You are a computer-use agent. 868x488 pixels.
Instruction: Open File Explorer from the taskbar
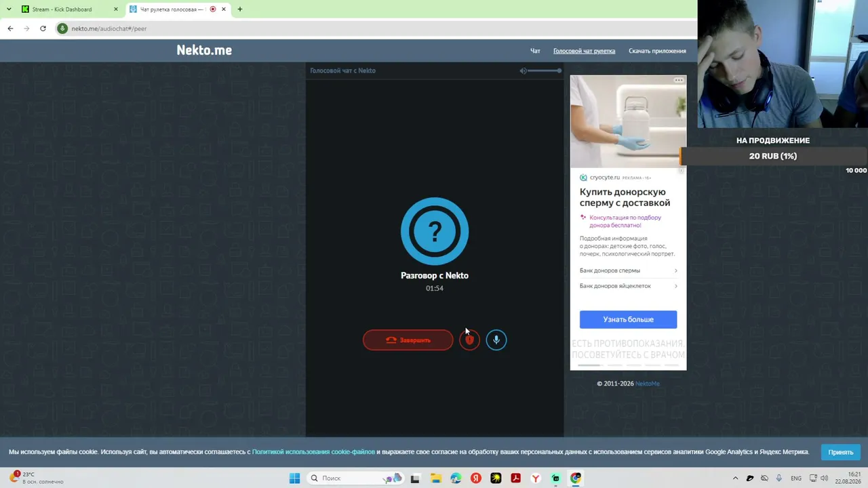(x=435, y=479)
